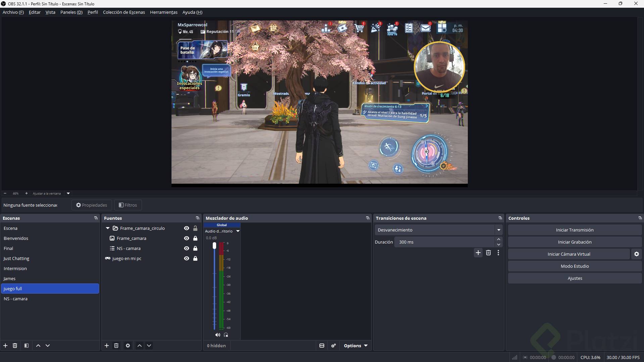644x362 pixels.
Task: Hide the Frame_camara source
Action: [x=187, y=238]
